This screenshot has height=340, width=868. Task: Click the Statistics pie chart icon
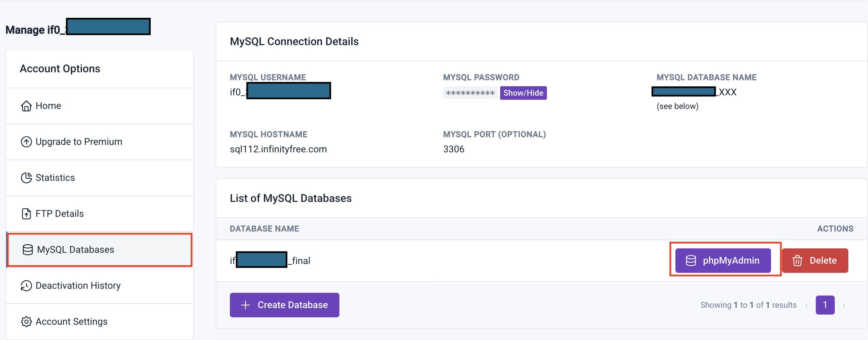click(26, 178)
